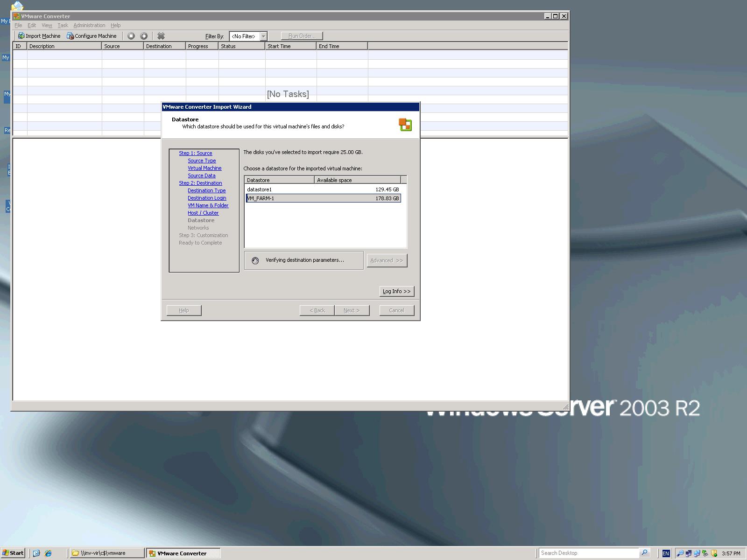Click the < Back button
Image resolution: width=747 pixels, height=560 pixels.
[317, 310]
